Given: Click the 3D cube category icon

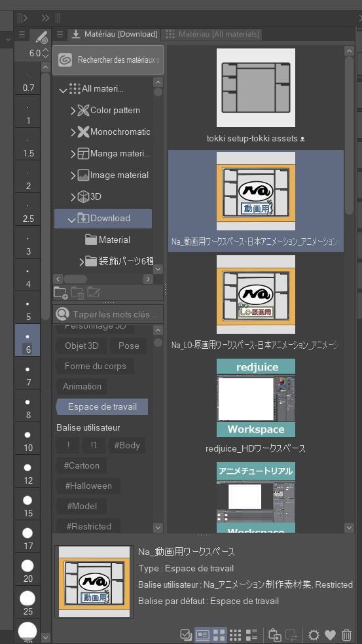Looking at the screenshot, I should 83,197.
